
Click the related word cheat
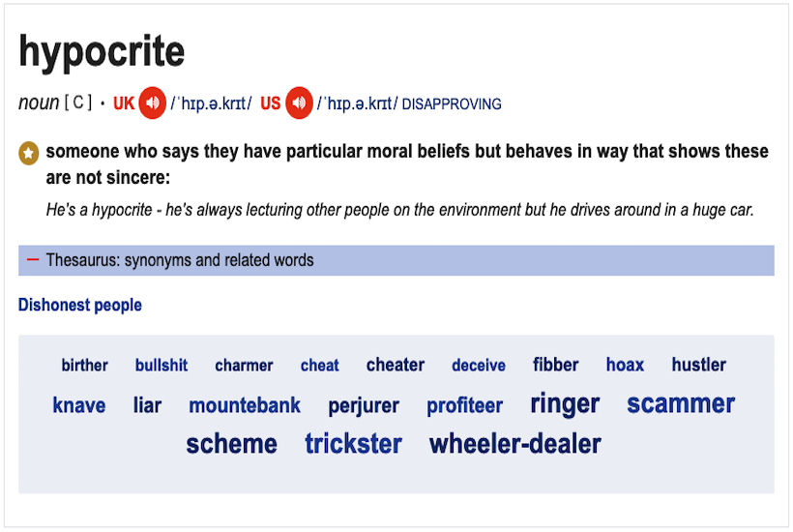coord(319,366)
